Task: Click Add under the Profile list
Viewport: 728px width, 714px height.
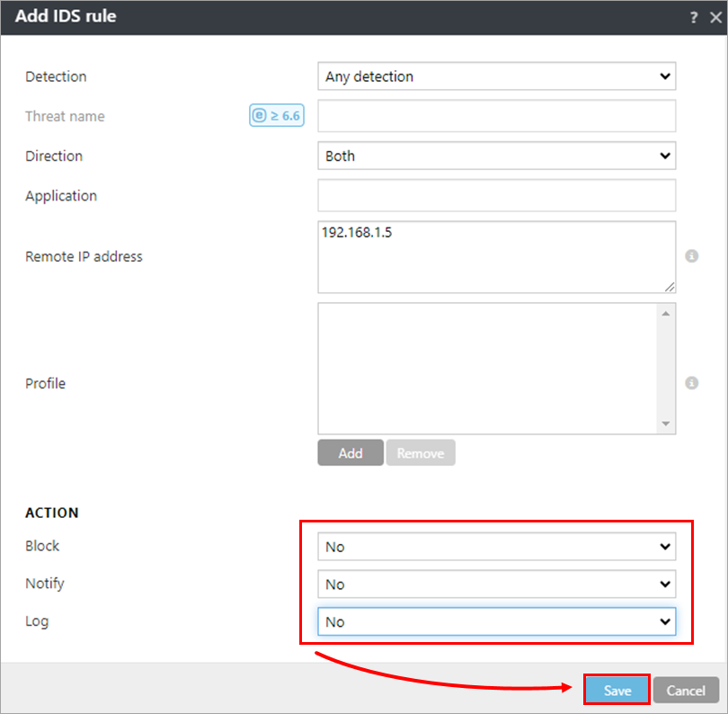Action: click(x=351, y=452)
